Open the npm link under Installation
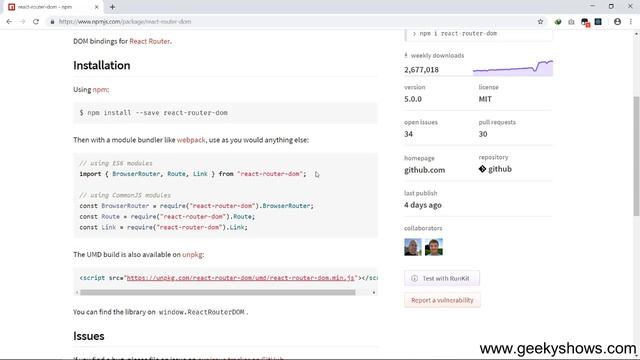This screenshot has height=360, width=640. [x=100, y=90]
